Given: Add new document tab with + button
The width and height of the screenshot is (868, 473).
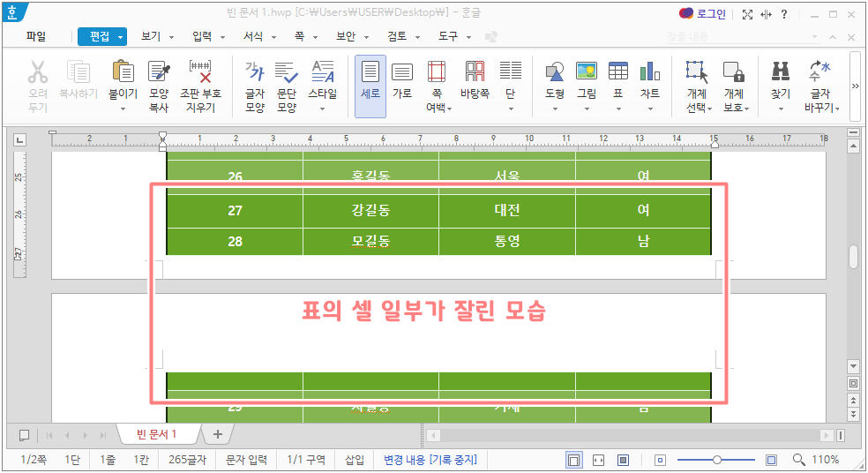Looking at the screenshot, I should (x=218, y=434).
